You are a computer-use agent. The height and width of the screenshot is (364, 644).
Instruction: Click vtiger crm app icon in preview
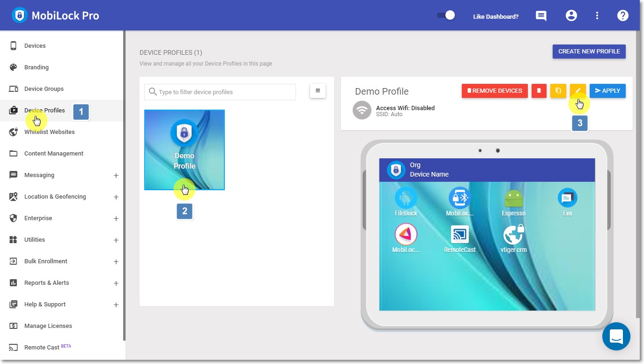tap(514, 234)
